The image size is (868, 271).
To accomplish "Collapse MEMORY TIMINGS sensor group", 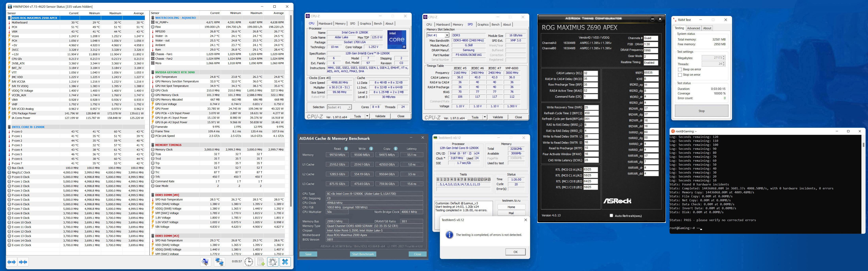I will point(153,145).
